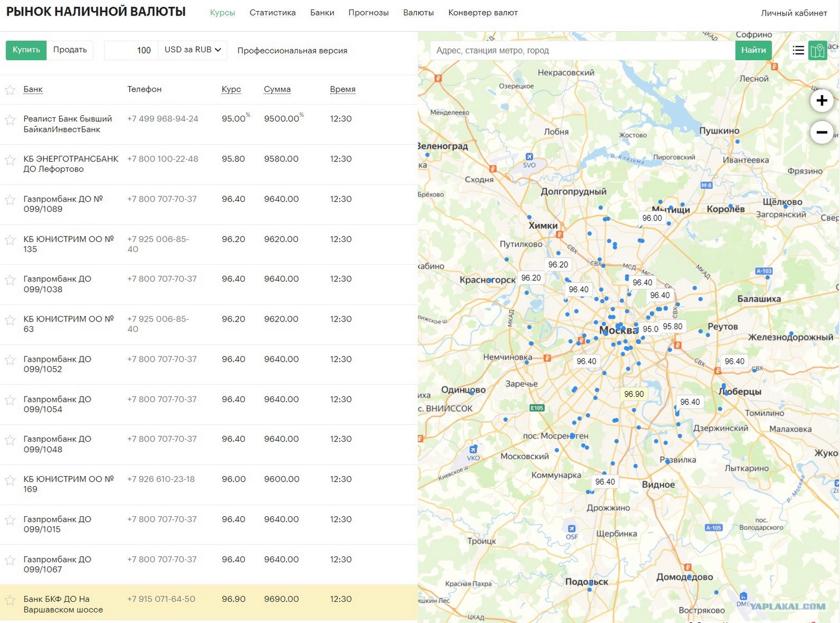
Task: Click phone +7 915 071-64-50
Action: click(x=161, y=599)
